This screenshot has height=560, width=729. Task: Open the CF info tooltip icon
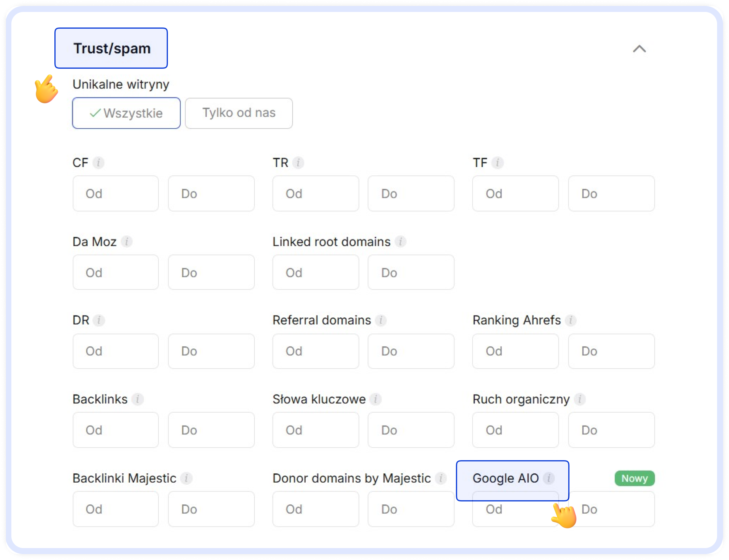point(98,162)
